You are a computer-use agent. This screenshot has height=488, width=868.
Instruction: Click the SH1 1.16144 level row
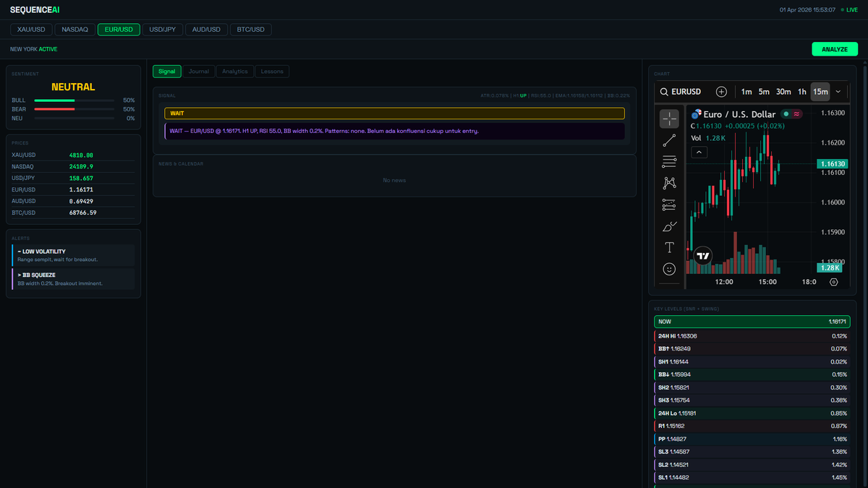click(752, 361)
